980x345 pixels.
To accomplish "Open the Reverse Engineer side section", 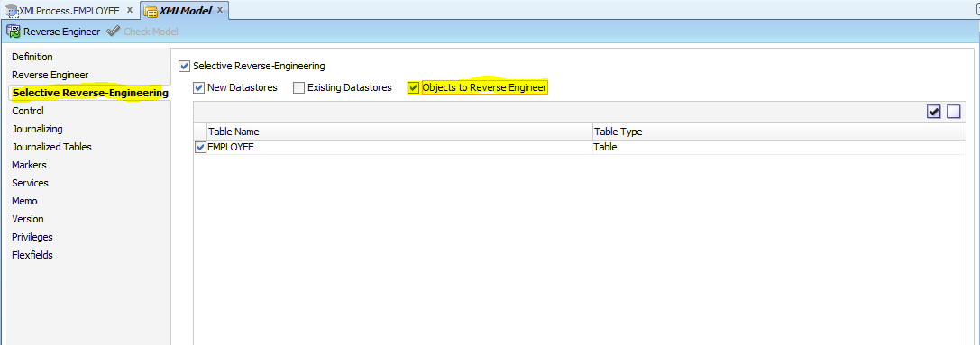I will click(x=50, y=75).
